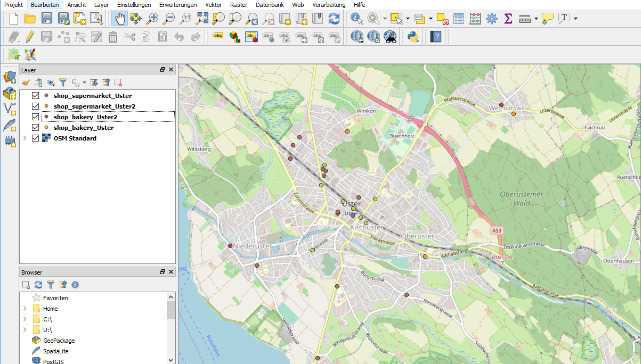Uncheck the shop_supermarket_Uster layer visibility
The height and width of the screenshot is (364, 641).
[36, 96]
